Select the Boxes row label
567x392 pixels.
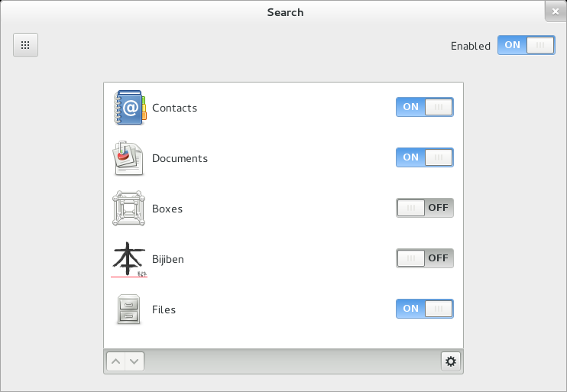pyautogui.click(x=167, y=209)
